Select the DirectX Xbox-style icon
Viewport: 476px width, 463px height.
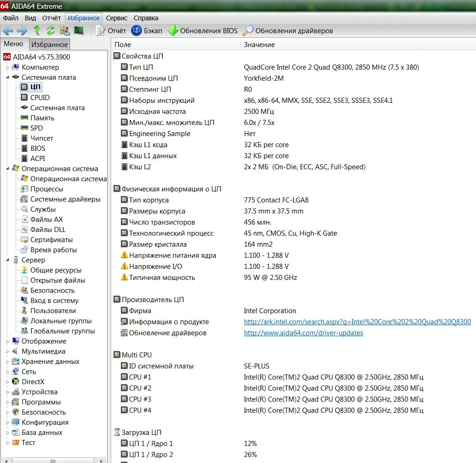coord(16,382)
